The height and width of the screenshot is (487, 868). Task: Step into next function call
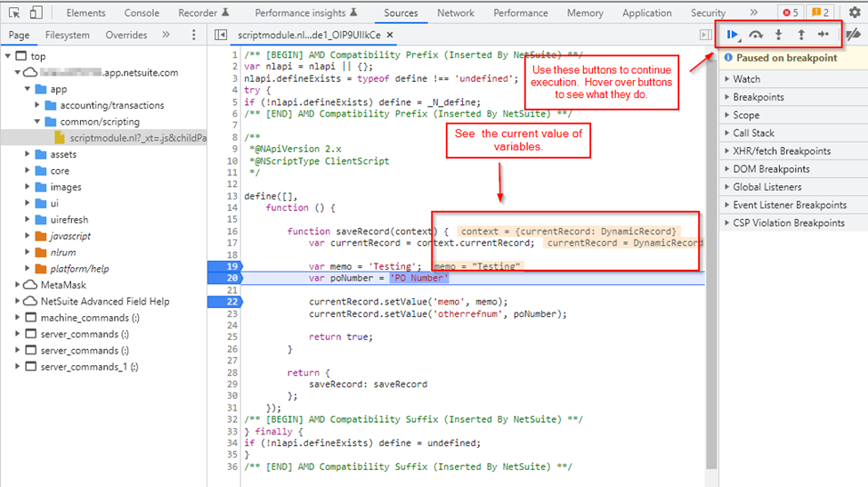(x=778, y=35)
